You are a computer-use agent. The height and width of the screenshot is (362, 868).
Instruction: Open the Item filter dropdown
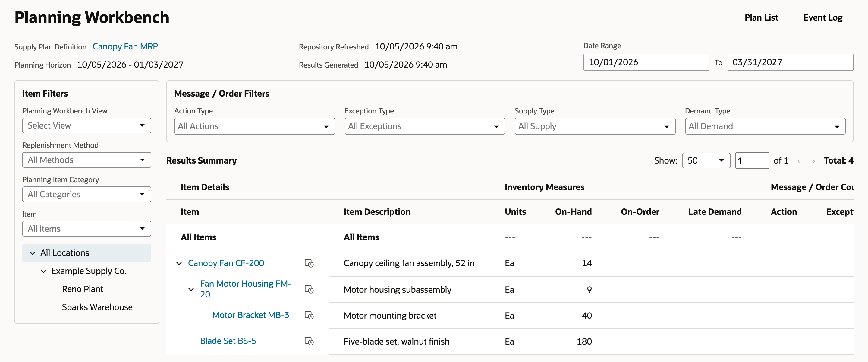pos(86,229)
